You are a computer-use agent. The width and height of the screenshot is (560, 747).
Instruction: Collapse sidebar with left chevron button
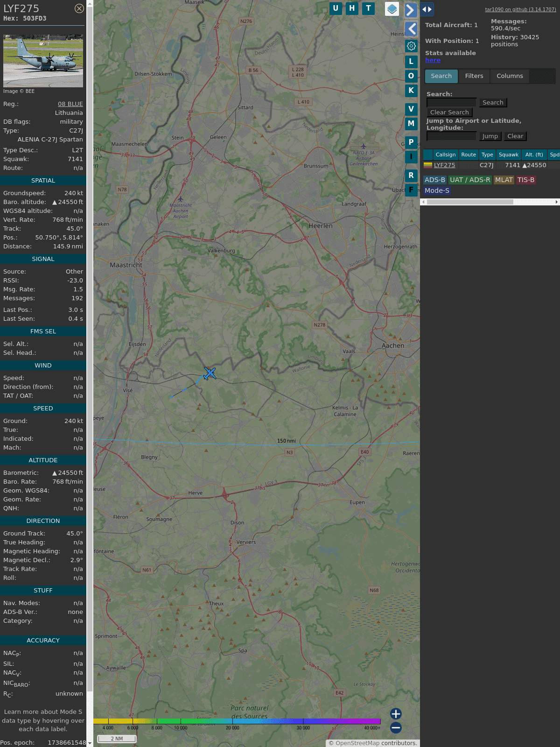tap(411, 29)
